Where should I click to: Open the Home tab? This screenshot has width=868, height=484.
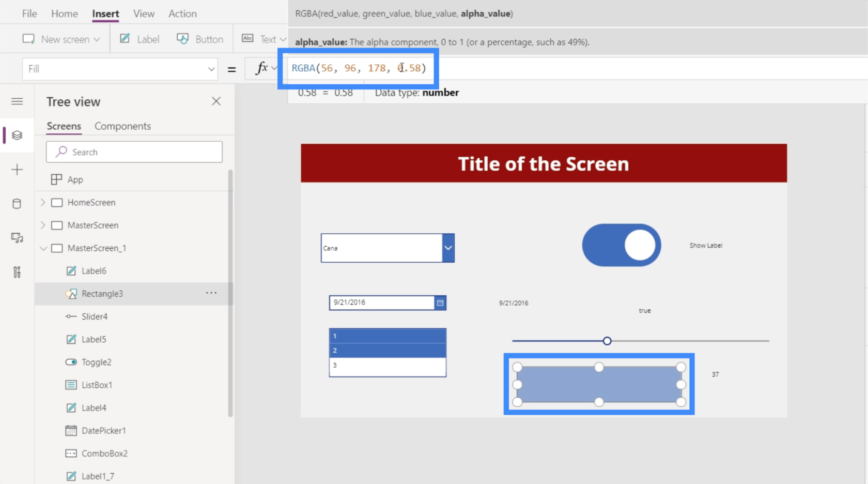click(65, 14)
